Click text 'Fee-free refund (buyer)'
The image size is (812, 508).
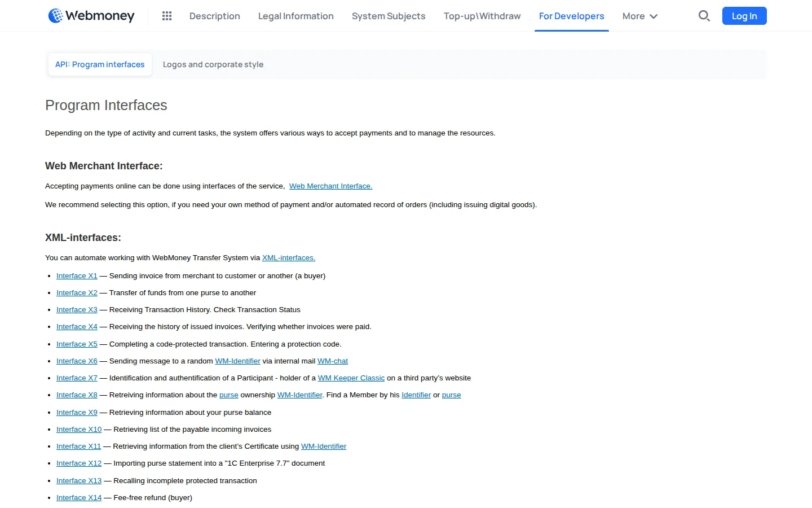point(153,498)
